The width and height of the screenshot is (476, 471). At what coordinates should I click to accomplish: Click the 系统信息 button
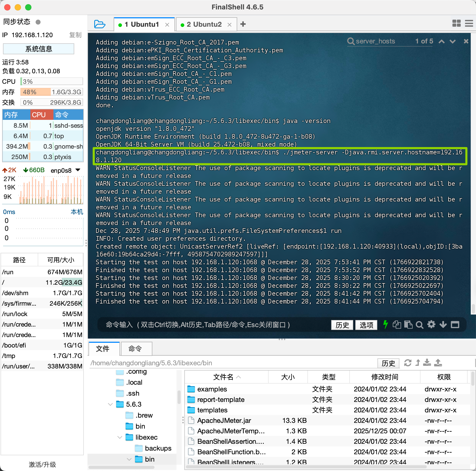(x=38, y=49)
